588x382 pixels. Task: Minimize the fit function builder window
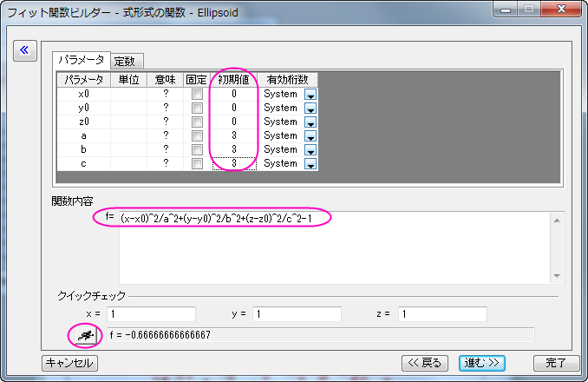tap(506, 9)
